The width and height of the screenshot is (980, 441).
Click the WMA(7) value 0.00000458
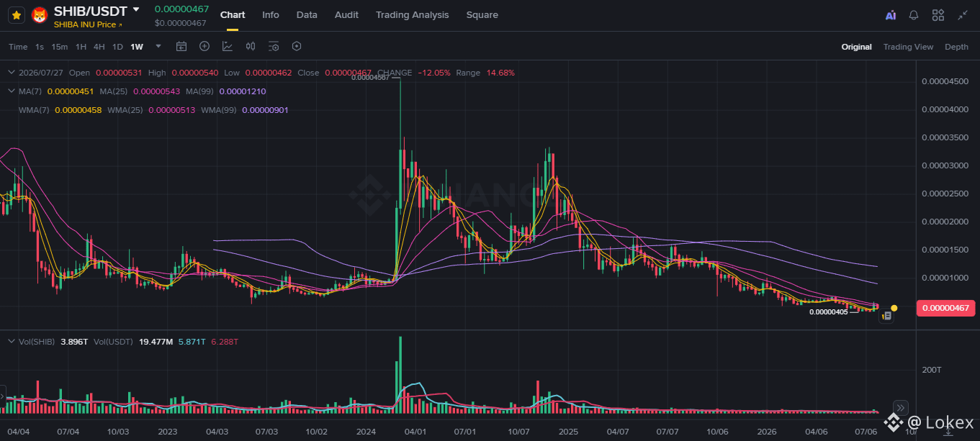(x=78, y=110)
